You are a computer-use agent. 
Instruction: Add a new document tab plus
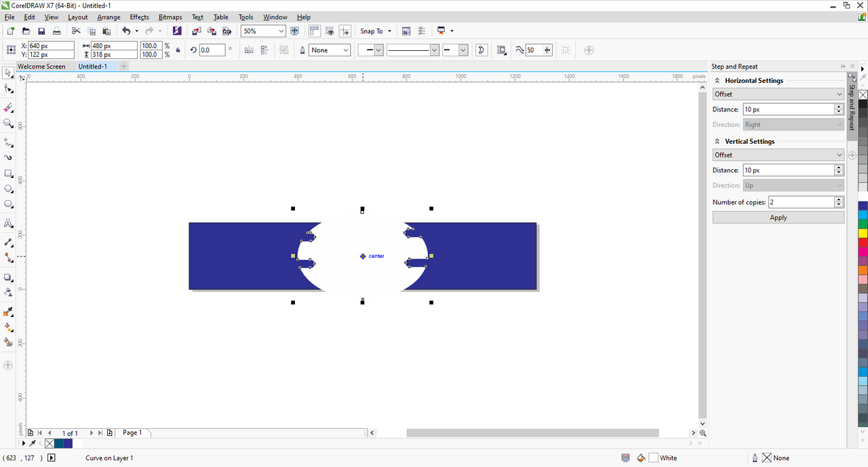tap(123, 67)
